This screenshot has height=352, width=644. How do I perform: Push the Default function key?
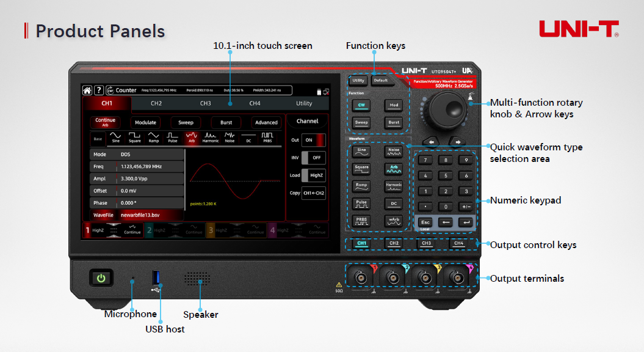381,81
